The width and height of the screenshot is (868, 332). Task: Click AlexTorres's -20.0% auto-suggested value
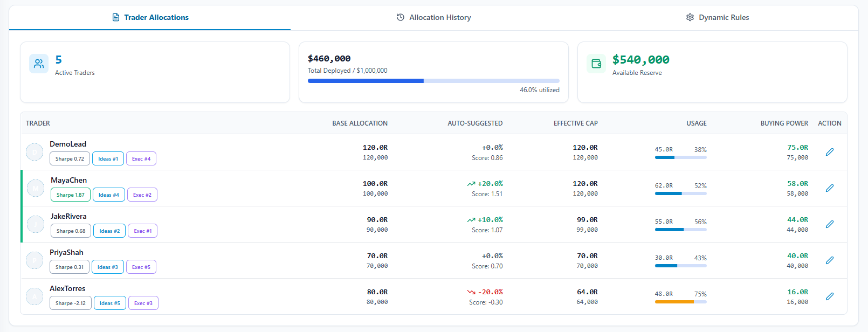pyautogui.click(x=490, y=292)
